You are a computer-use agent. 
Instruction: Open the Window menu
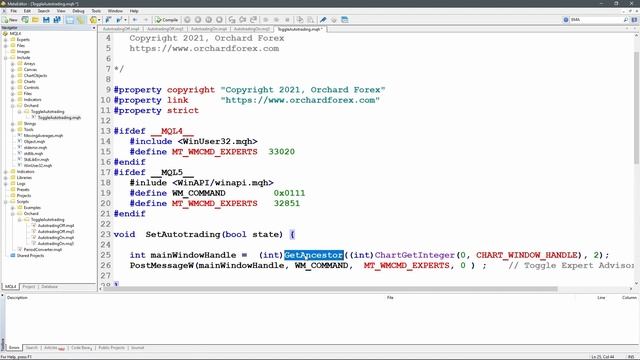pyautogui.click(x=115, y=11)
